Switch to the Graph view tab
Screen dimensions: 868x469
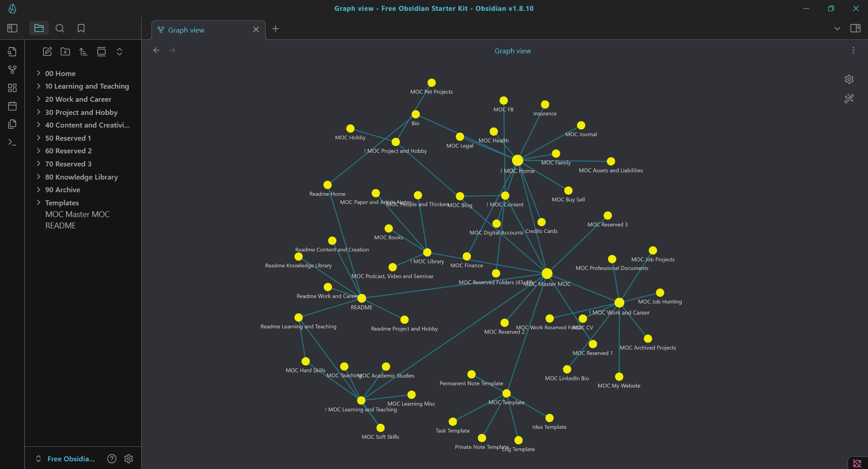tap(186, 30)
